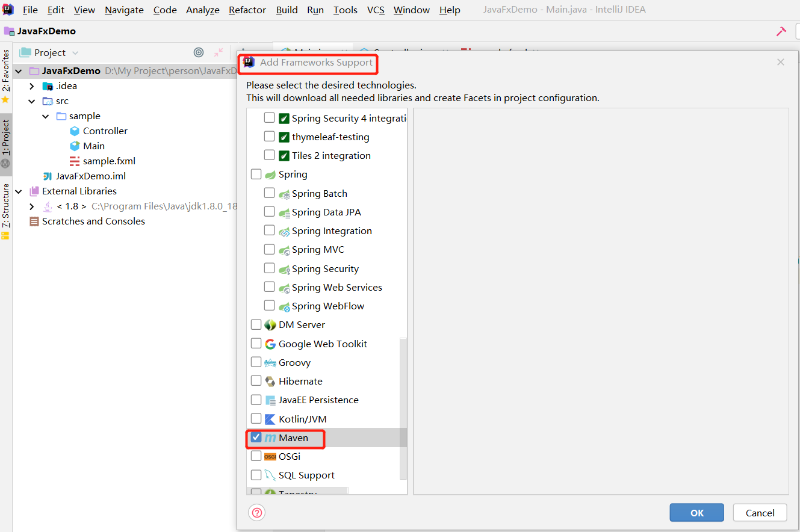Open the Analyze menu
The height and width of the screenshot is (532, 800).
click(203, 10)
